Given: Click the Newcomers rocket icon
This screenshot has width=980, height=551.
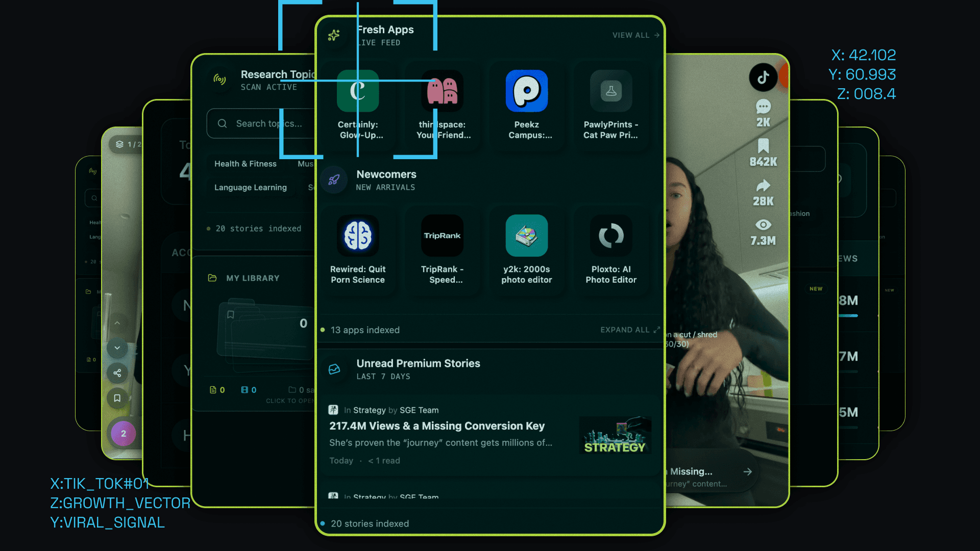Looking at the screenshot, I should (x=334, y=180).
